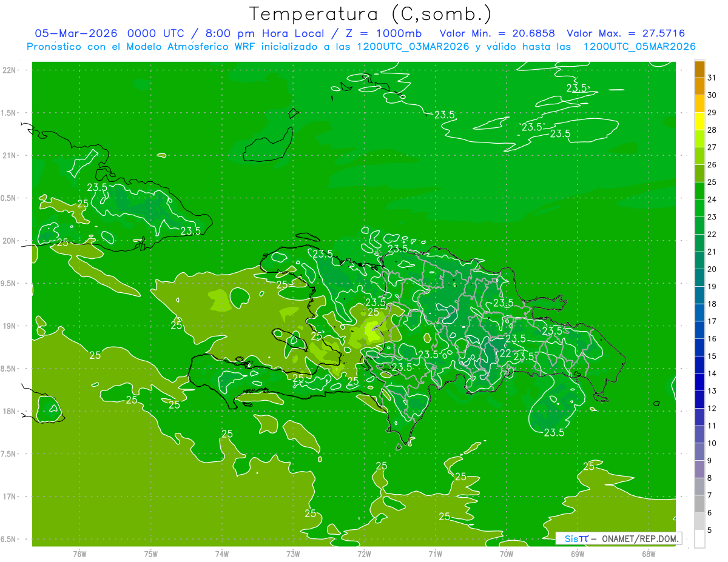
Task: Click the legend value '28'
Action: 712,130
